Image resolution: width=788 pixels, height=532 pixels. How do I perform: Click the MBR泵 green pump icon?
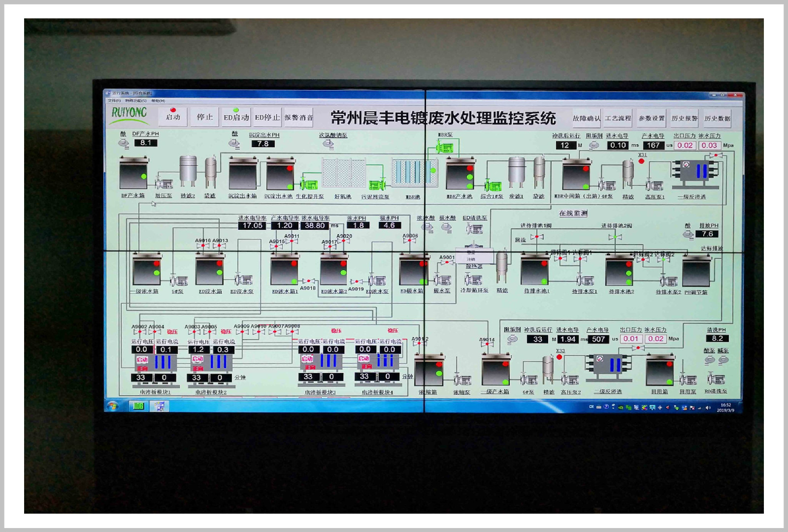[444, 147]
